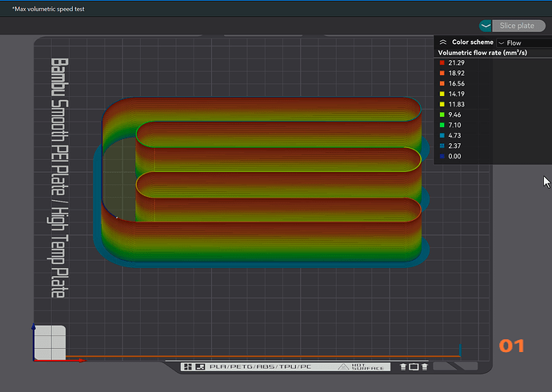The width and height of the screenshot is (552, 392).
Task: Select the sliced serpentine test model
Action: click(x=262, y=182)
